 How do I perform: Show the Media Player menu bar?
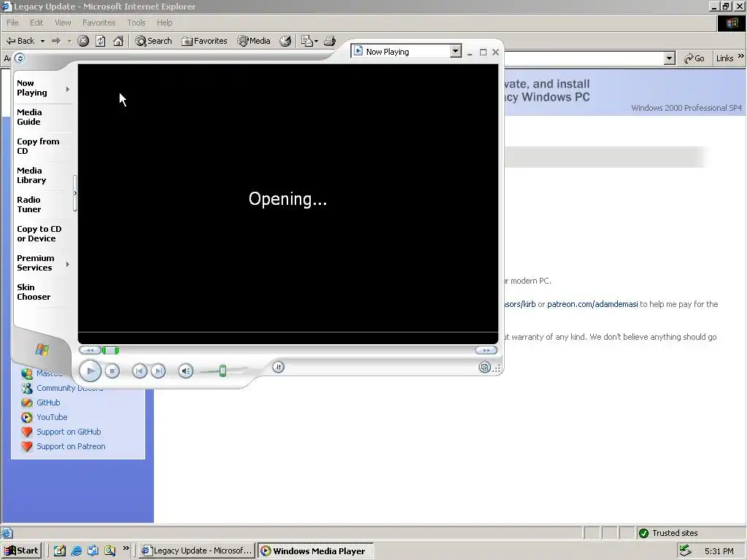pos(20,58)
